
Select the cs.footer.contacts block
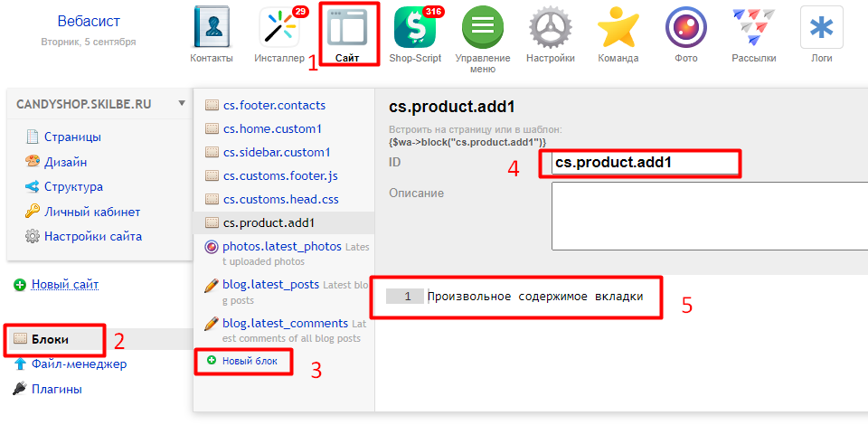pos(274,104)
